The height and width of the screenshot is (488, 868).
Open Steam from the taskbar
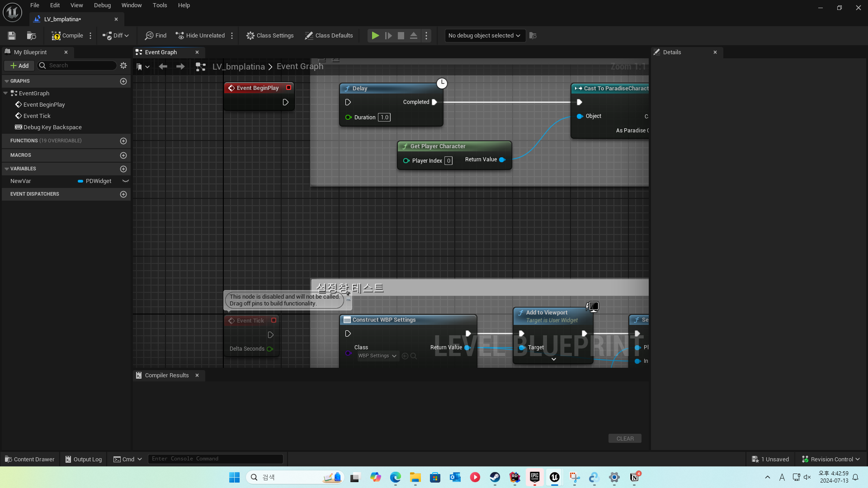[495, 478]
